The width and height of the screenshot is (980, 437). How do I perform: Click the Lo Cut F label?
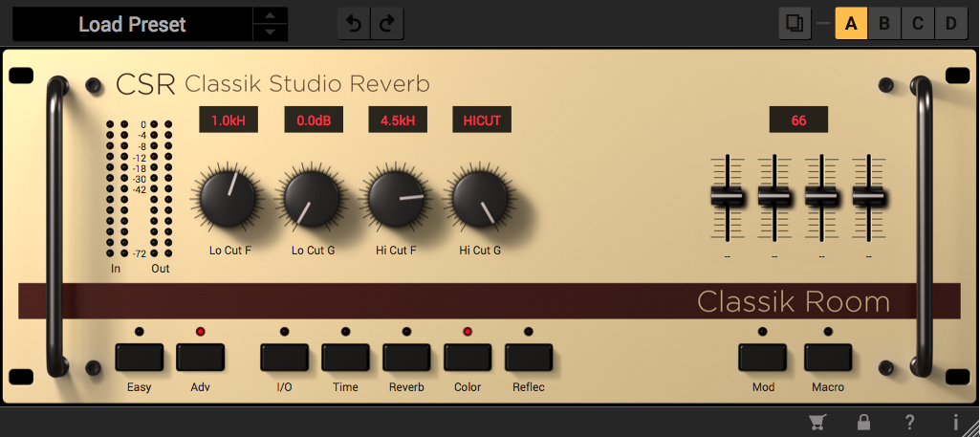click(x=230, y=251)
